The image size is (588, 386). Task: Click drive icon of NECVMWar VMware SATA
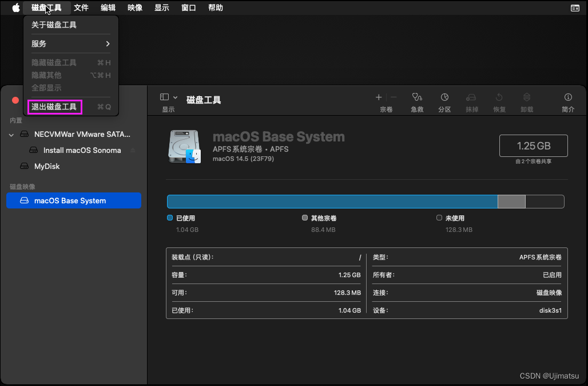[25, 134]
